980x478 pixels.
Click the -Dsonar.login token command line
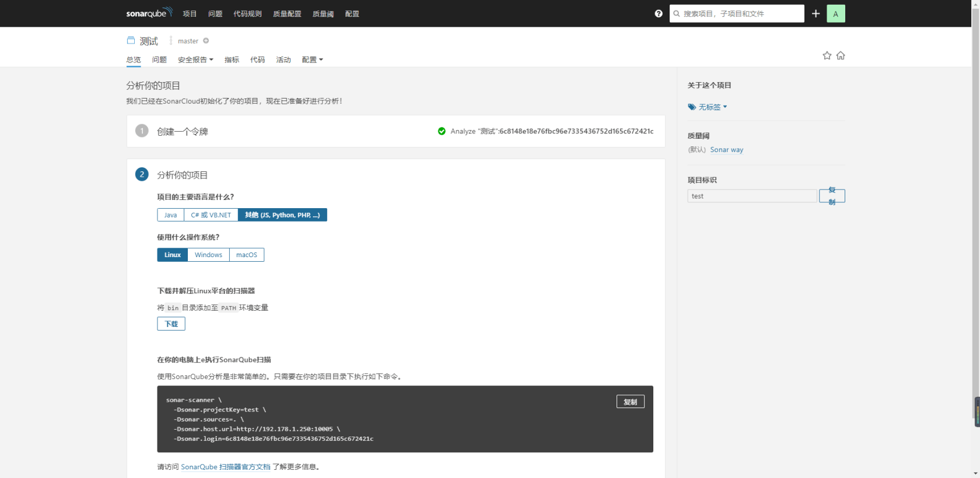click(273, 439)
